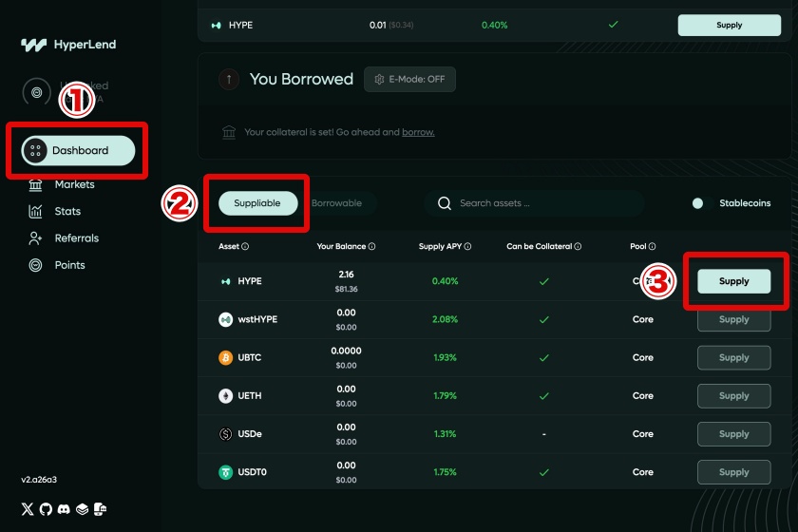Click the You Borrowed up-arrow icon
The image size is (798, 532).
point(229,80)
